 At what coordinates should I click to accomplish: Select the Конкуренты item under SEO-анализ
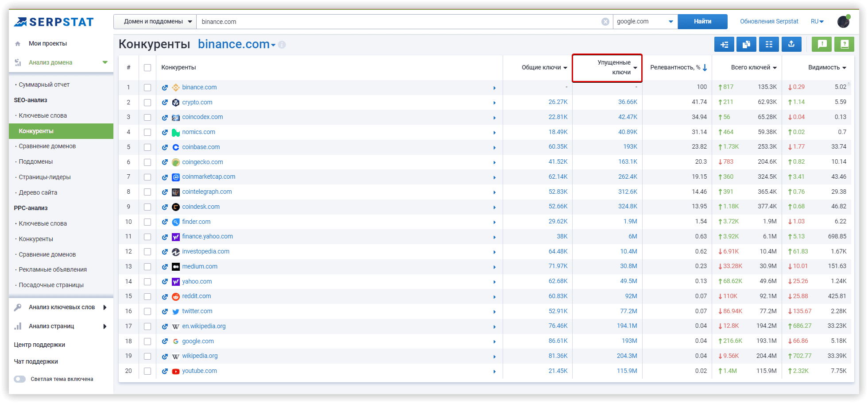coord(61,131)
